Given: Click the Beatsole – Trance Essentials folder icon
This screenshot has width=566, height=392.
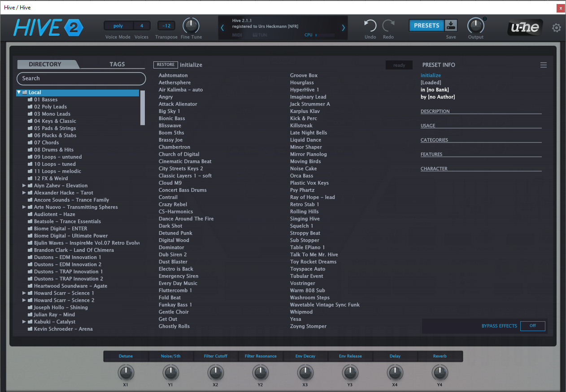Looking at the screenshot, I should click(x=30, y=221).
